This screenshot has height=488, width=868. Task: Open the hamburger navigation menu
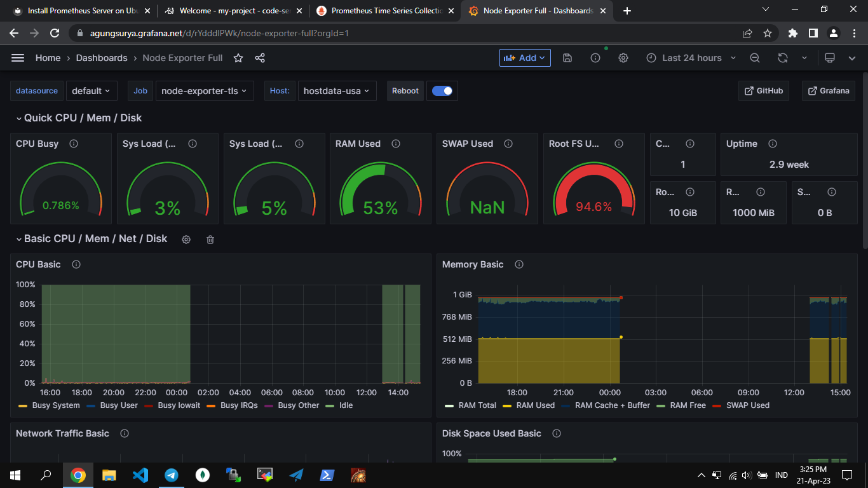[x=18, y=58]
